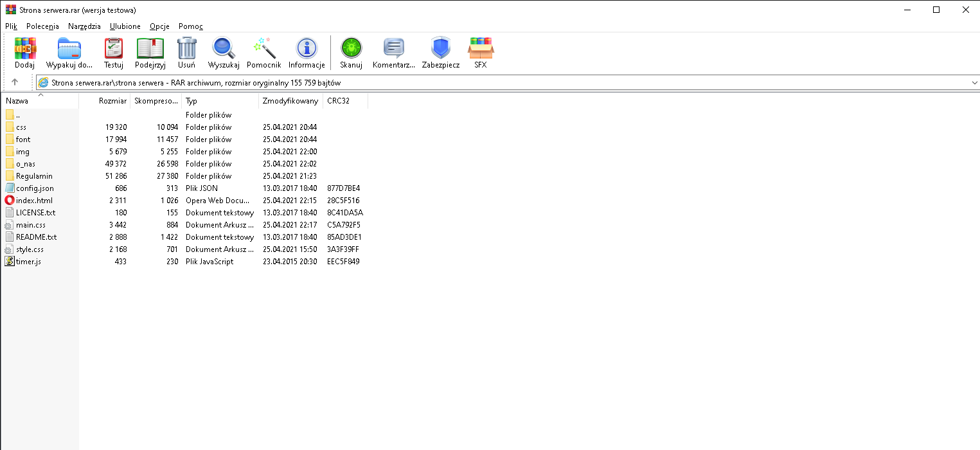Open the Narzędzia menu

click(84, 26)
